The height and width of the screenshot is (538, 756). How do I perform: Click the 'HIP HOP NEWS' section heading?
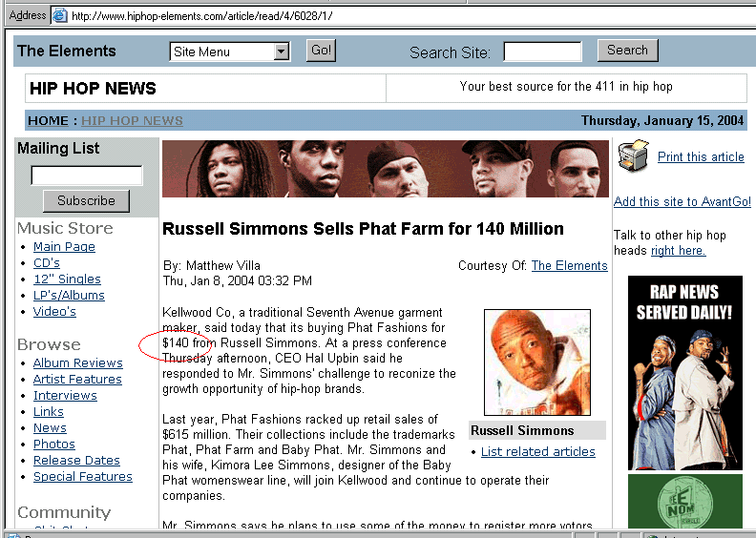(93, 88)
